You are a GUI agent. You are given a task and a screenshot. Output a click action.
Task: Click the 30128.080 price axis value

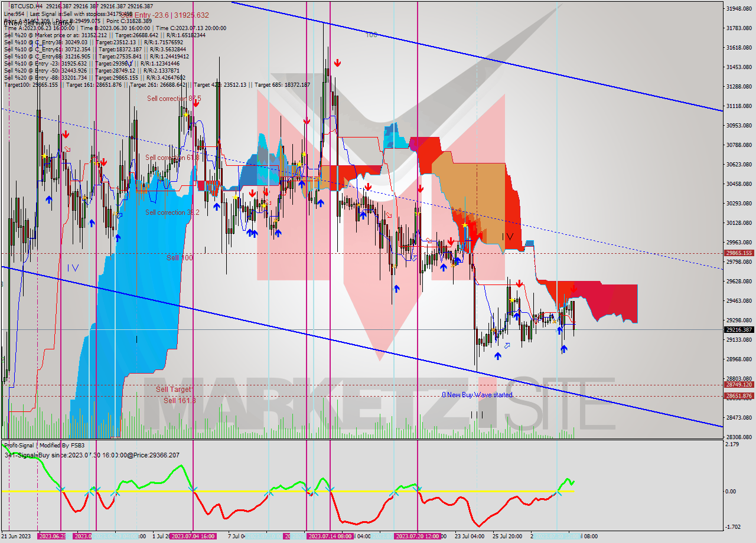pyautogui.click(x=739, y=223)
